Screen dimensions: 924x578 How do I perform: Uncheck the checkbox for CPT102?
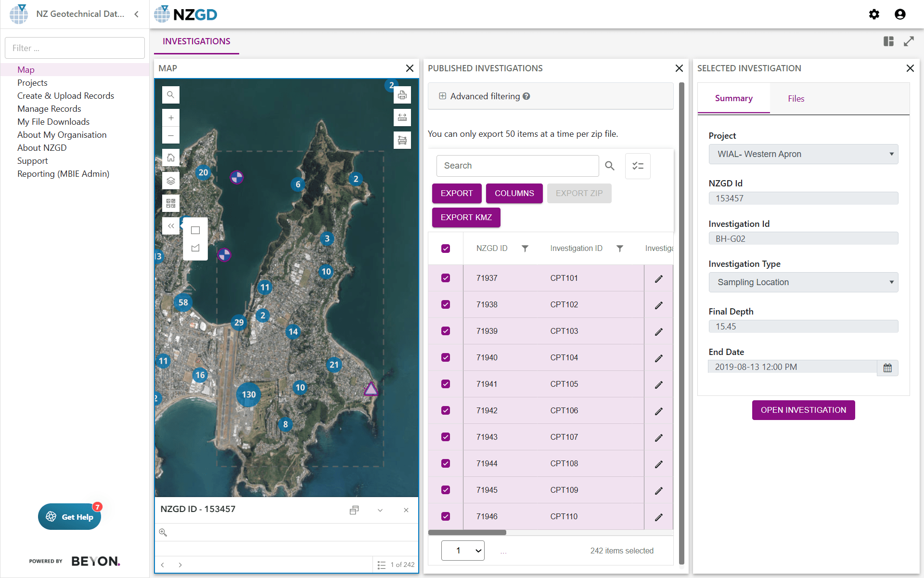coord(446,304)
